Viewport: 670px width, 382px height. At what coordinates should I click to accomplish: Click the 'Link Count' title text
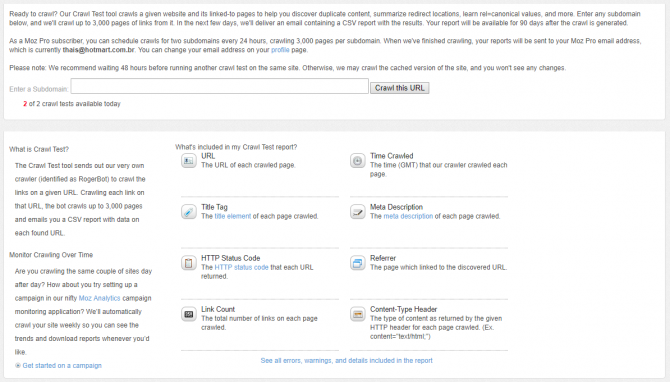tap(218, 309)
